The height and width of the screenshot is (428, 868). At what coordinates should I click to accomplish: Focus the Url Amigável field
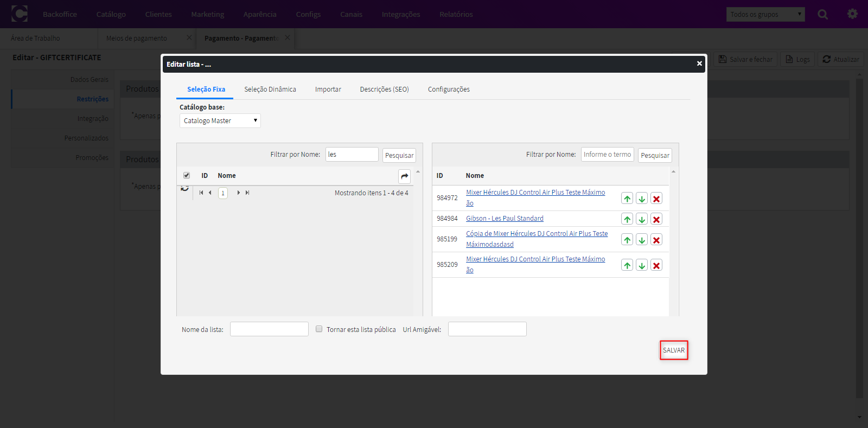(x=487, y=329)
